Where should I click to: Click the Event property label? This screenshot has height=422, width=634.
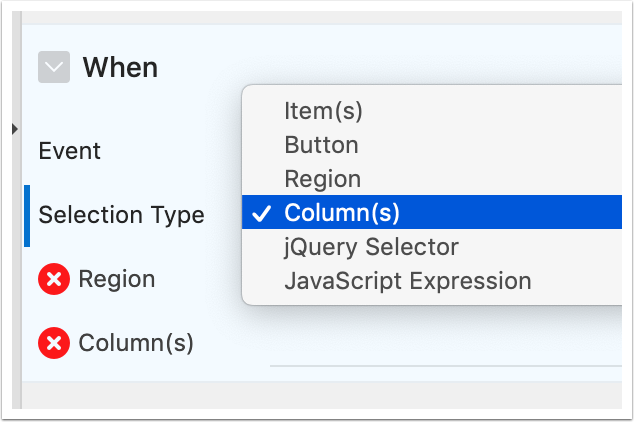pyautogui.click(x=70, y=151)
